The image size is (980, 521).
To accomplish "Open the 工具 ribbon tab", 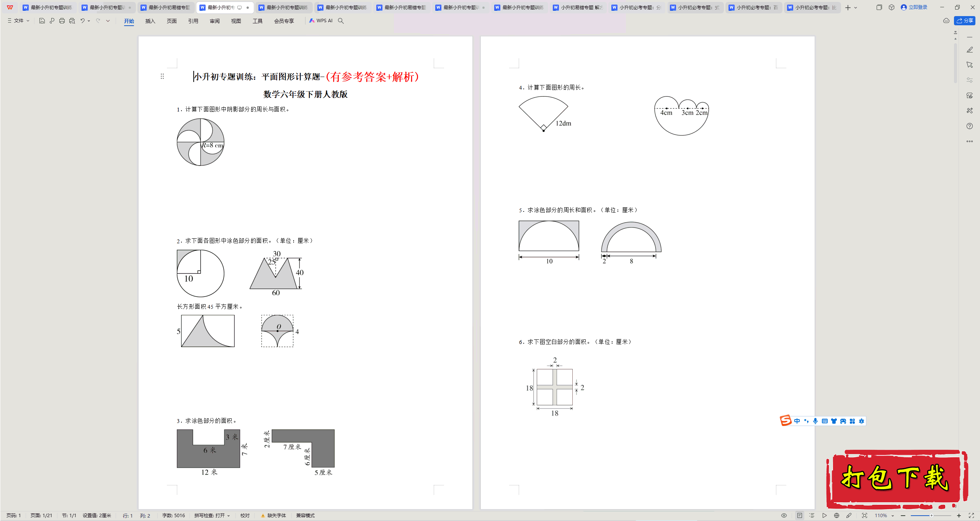I will (257, 21).
